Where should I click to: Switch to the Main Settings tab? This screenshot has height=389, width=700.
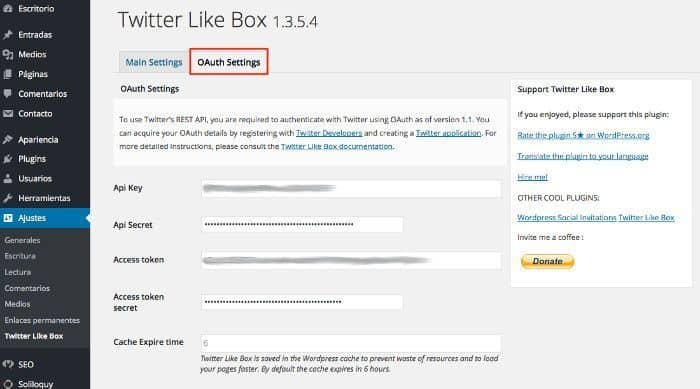[154, 62]
